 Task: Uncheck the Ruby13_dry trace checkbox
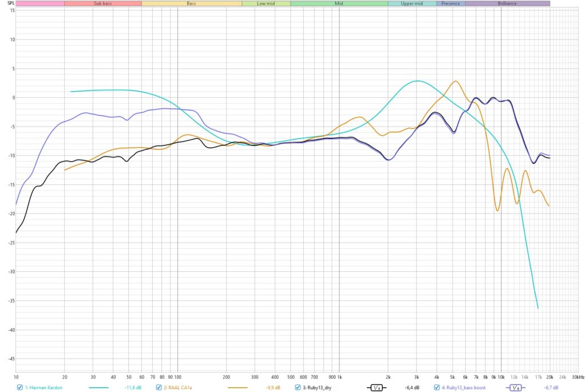298,387
